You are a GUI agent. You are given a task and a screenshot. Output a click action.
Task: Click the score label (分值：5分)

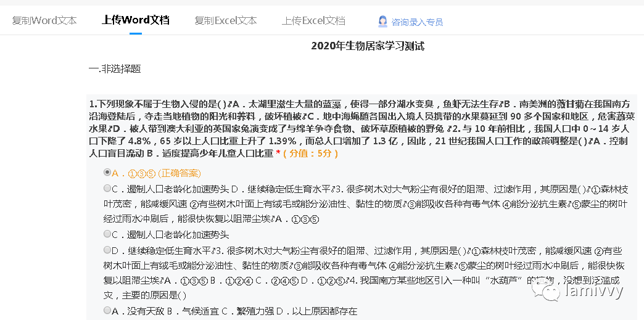[x=310, y=154]
